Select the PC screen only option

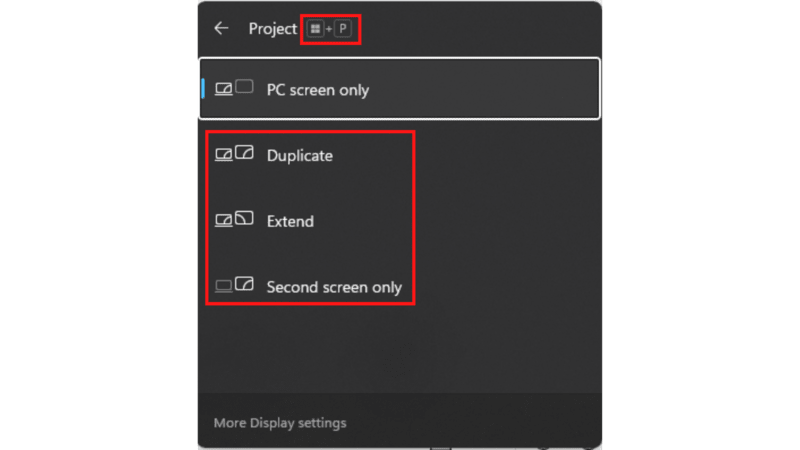coord(399,89)
